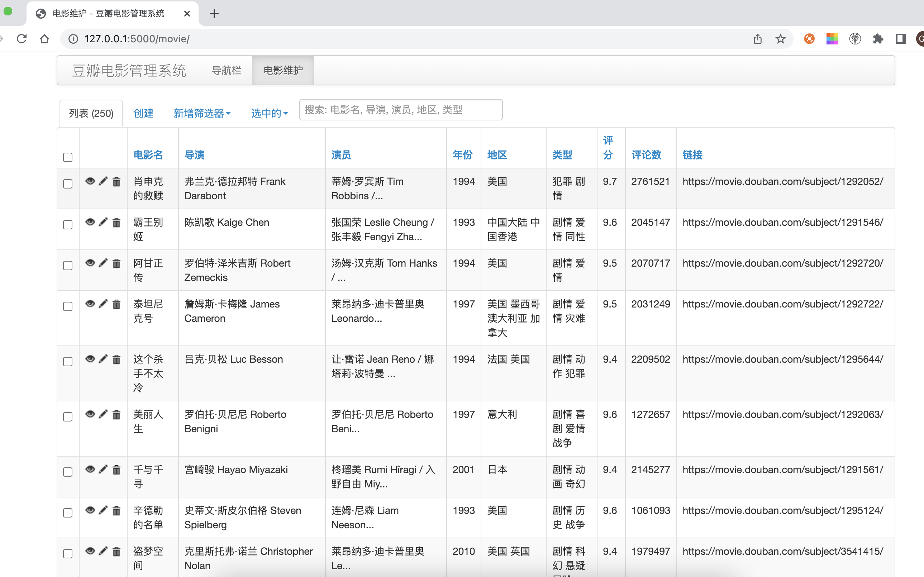Image resolution: width=924 pixels, height=577 pixels.
Task: Sort table by 导演 column
Action: click(x=194, y=155)
